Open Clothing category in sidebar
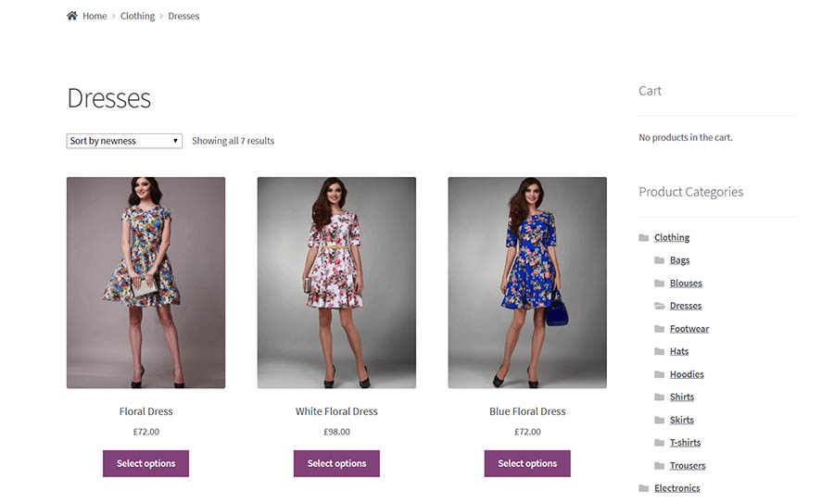This screenshot has height=504, width=834. click(x=672, y=238)
